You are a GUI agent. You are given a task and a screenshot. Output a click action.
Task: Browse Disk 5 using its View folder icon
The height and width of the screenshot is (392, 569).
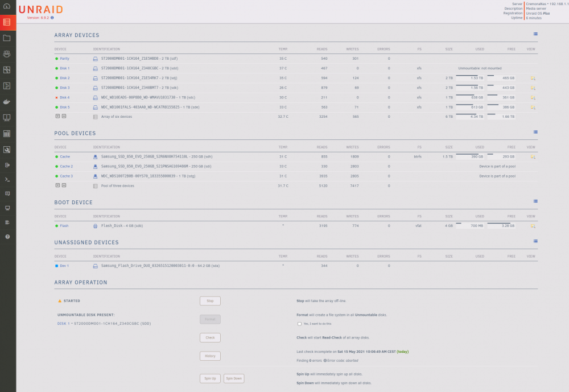533,108
